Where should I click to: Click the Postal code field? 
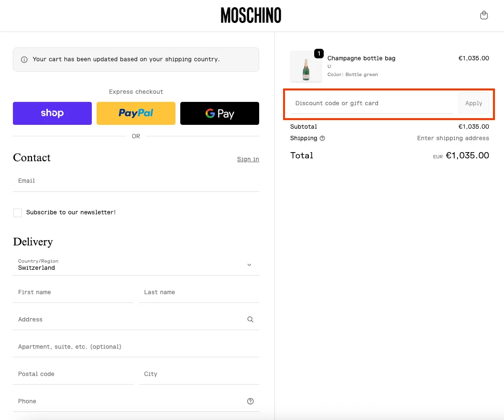coord(73,374)
